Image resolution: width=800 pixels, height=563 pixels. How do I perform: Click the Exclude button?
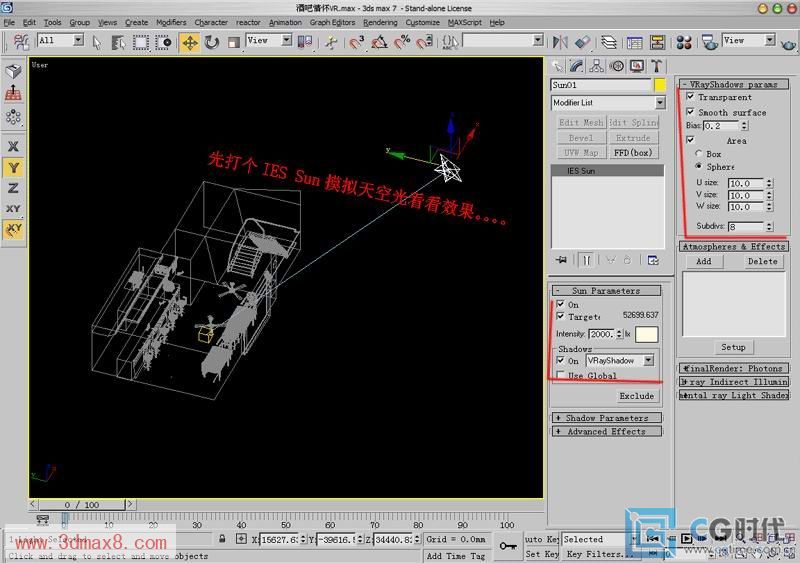[x=636, y=396]
